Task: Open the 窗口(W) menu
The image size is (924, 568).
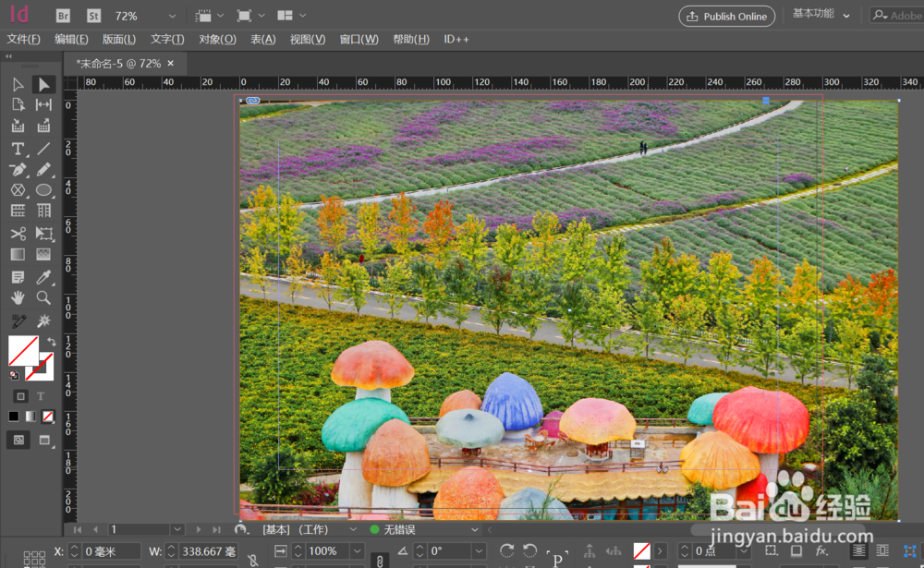Action: [359, 39]
